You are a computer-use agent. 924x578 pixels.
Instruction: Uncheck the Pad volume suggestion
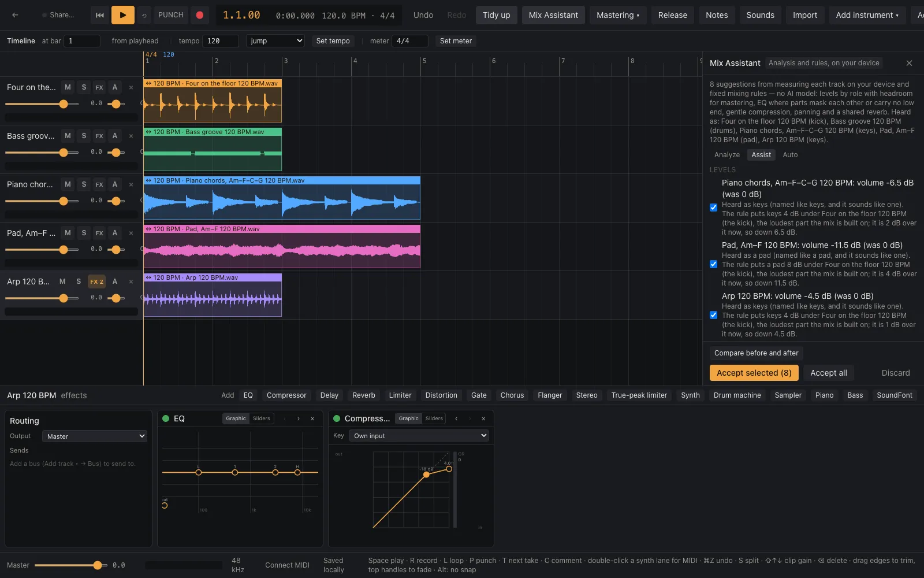pos(714,264)
